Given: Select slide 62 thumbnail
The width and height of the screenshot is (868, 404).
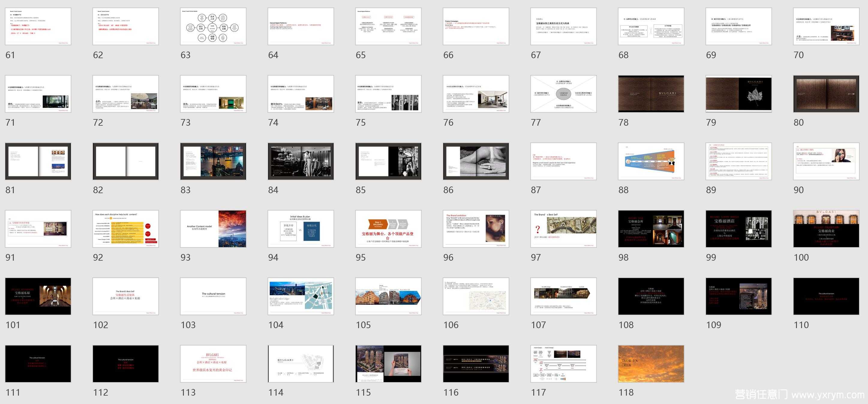Looking at the screenshot, I should pos(126,26).
